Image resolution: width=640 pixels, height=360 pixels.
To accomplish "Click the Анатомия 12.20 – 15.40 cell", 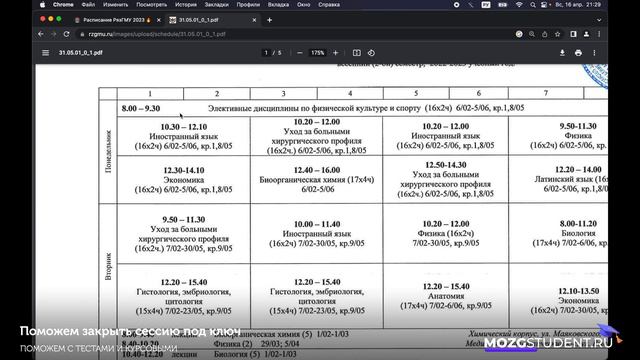I will pyautogui.click(x=446, y=296).
